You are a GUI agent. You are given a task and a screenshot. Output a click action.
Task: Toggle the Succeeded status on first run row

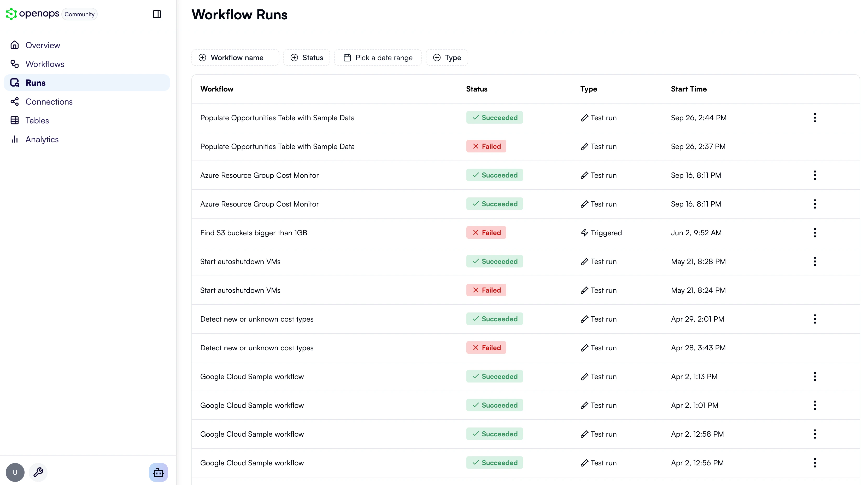pos(494,117)
